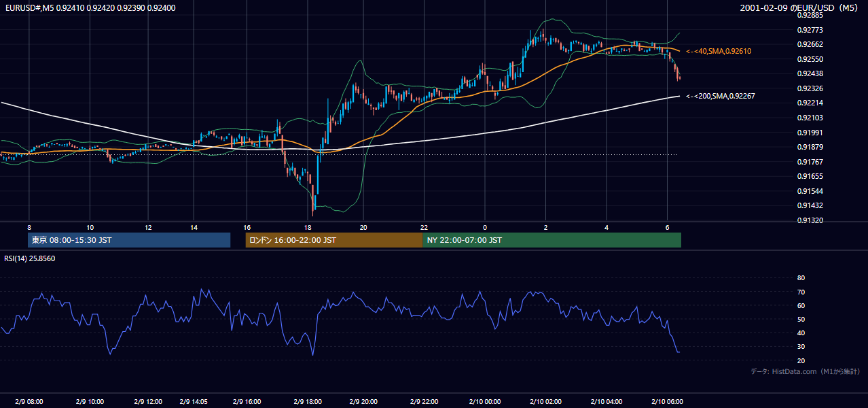Click the 2/9 22:00 timestamp on bottom axis
The image size is (868, 408).
[x=424, y=401]
